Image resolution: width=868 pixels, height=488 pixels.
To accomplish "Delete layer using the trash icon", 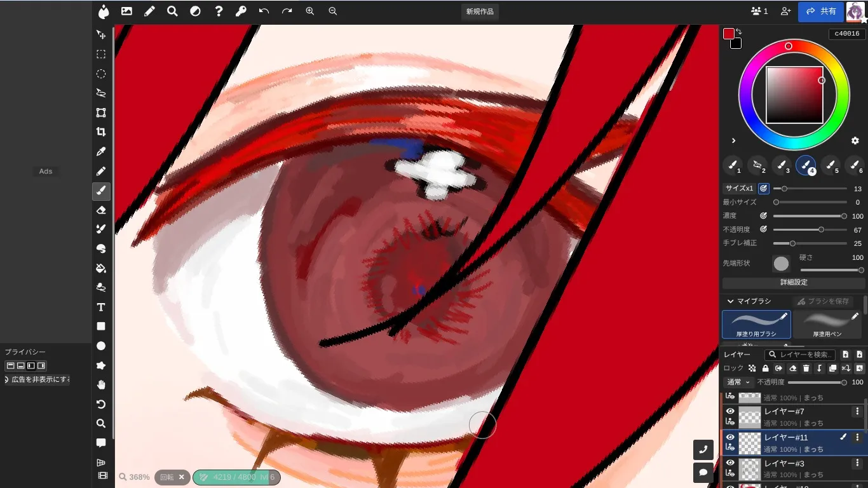I will 806,369.
